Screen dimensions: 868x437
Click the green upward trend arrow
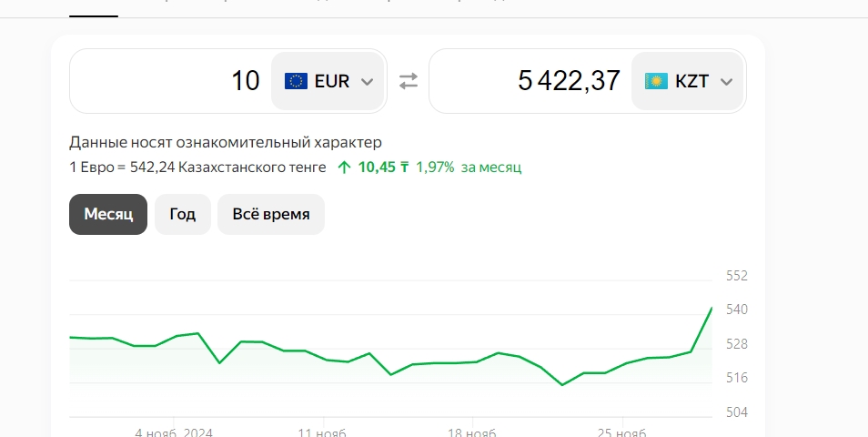click(x=344, y=168)
